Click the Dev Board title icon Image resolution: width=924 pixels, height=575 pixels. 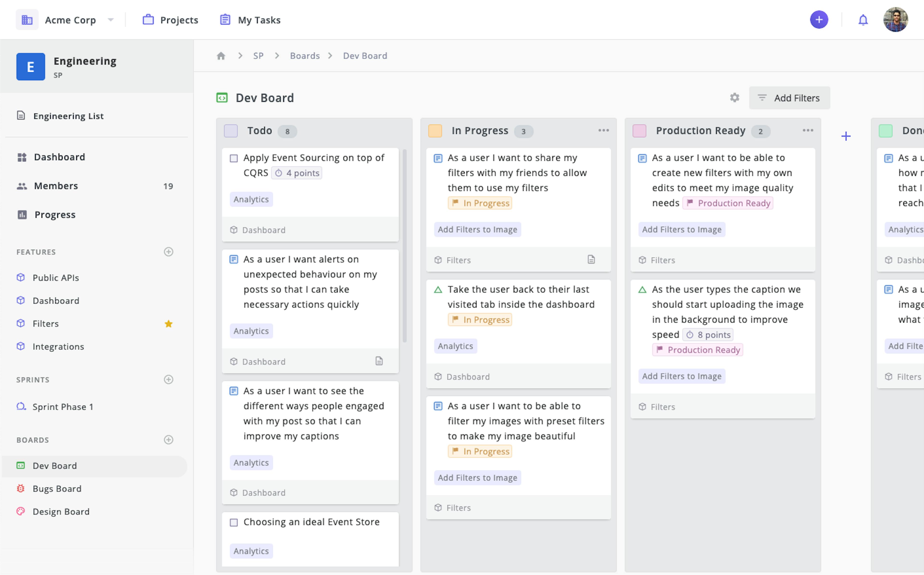tap(222, 98)
